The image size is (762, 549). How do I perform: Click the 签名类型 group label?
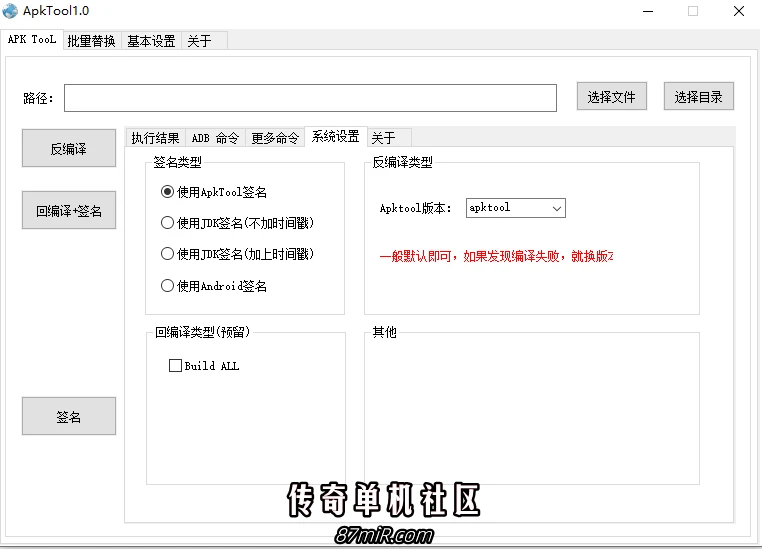[x=177, y=162]
